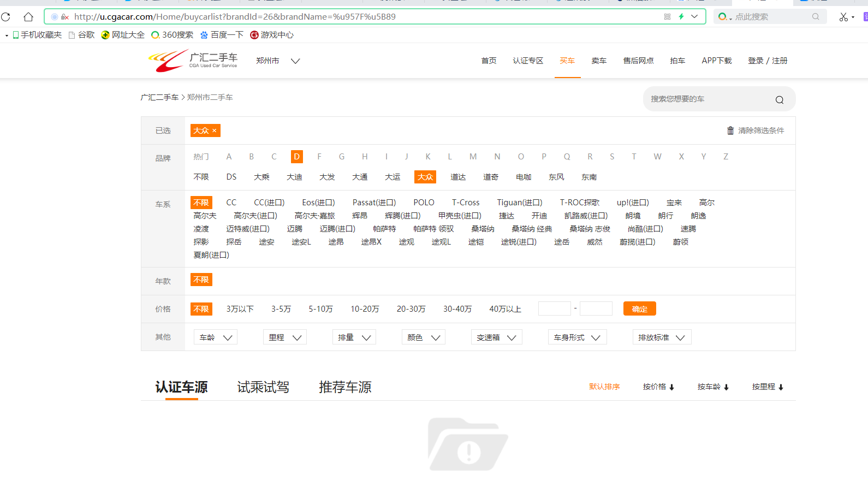Select 默认排序 sorting
This screenshot has height=487, width=868.
604,387
